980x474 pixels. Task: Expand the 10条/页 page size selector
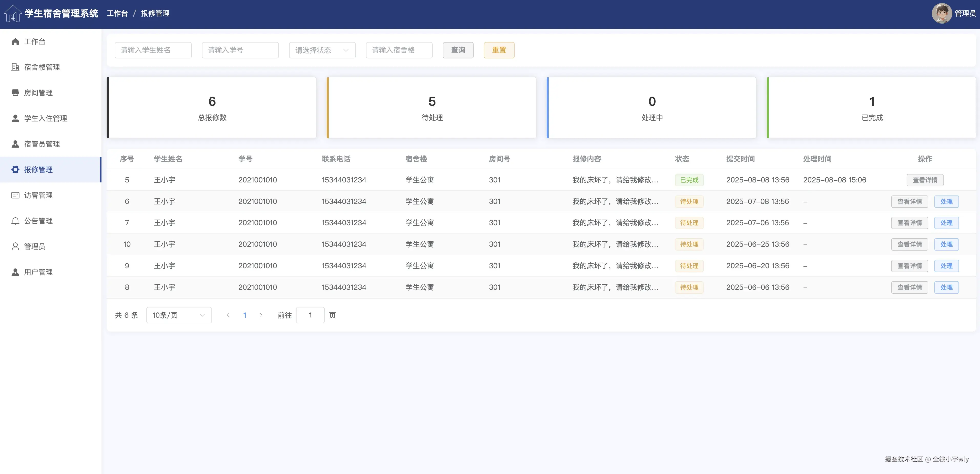point(178,315)
